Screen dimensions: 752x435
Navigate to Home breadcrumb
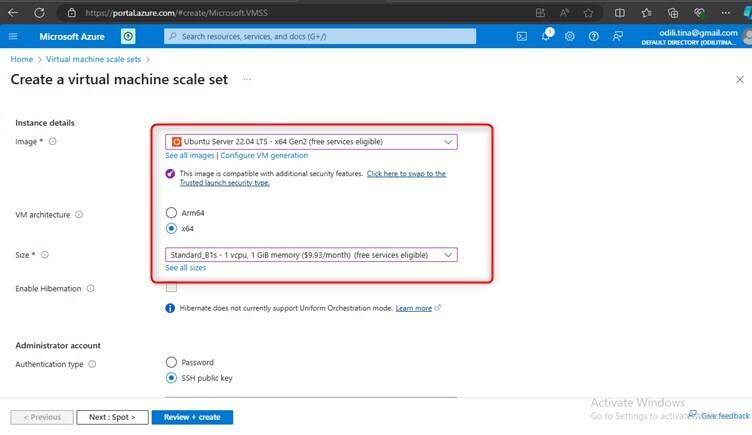coord(22,59)
